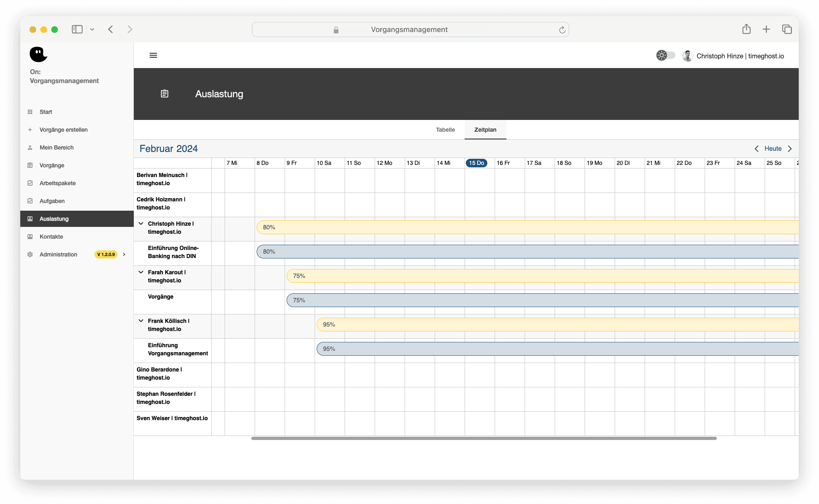Screen dimensions: 819x504
Task: Click the horizontal timeline scrollbar
Action: [x=484, y=438]
